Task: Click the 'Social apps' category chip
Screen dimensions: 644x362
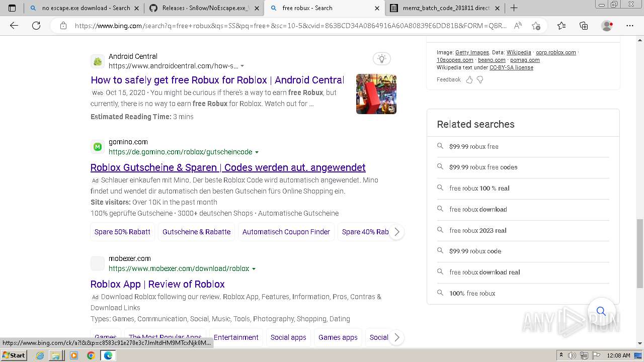Action: 288,337
